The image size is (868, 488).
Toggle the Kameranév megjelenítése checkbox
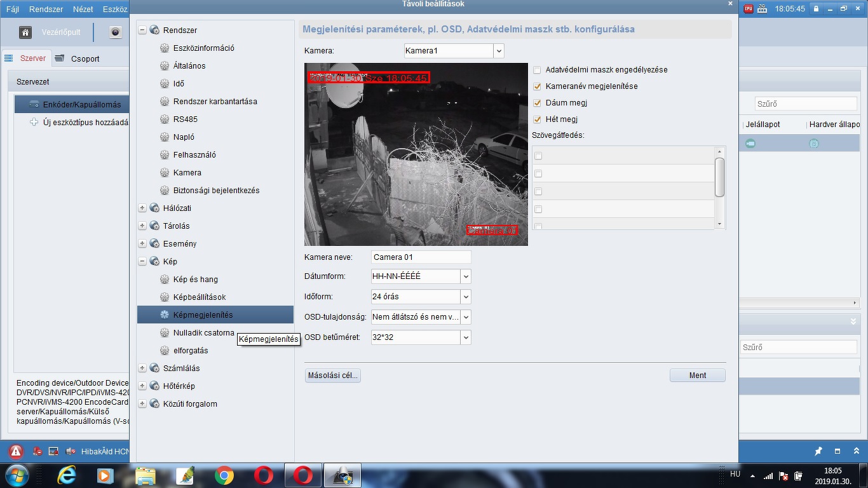(x=538, y=86)
